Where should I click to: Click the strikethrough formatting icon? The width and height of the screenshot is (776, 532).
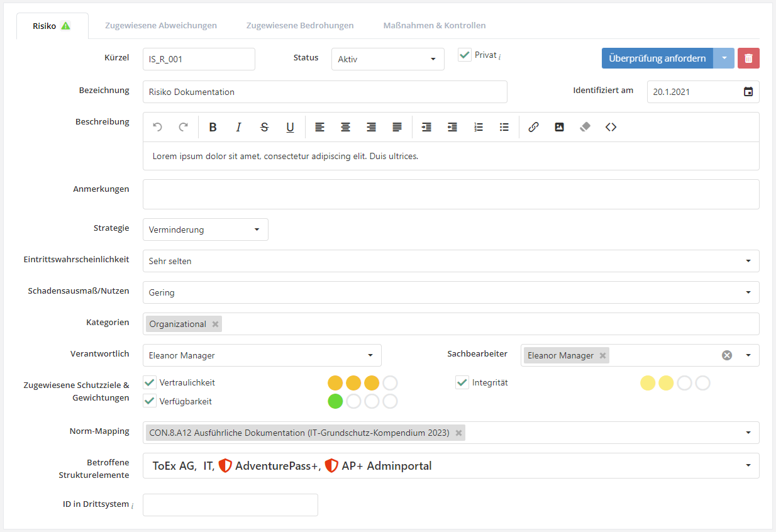coord(264,127)
